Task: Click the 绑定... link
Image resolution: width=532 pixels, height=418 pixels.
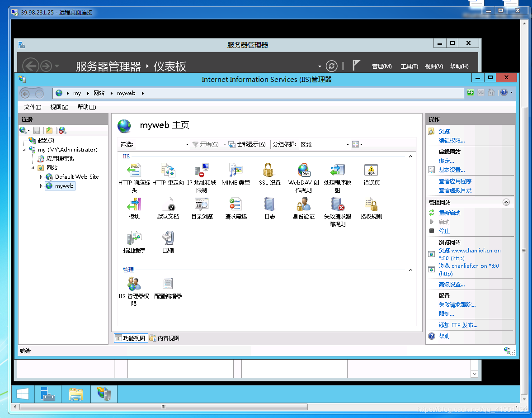Action: point(446,161)
